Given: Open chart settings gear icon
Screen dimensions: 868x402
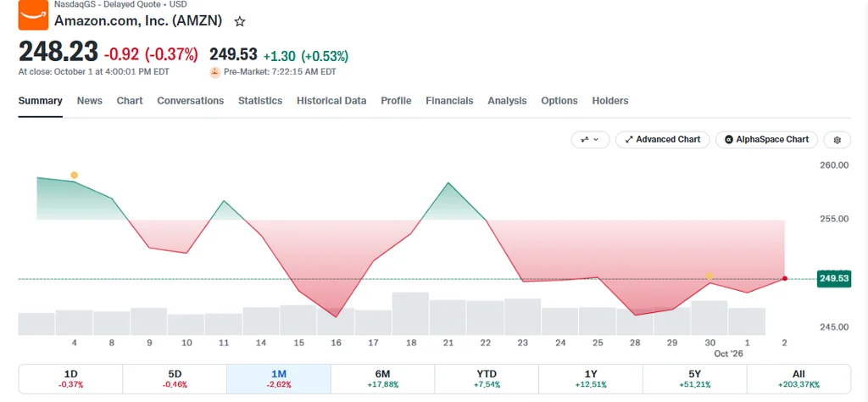Looking at the screenshot, I should pos(837,140).
